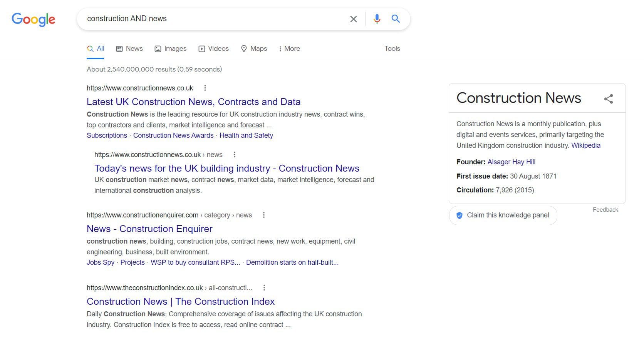Click Claim this knowledge panel button
Viewport: 644px width, 339px height.
503,215
